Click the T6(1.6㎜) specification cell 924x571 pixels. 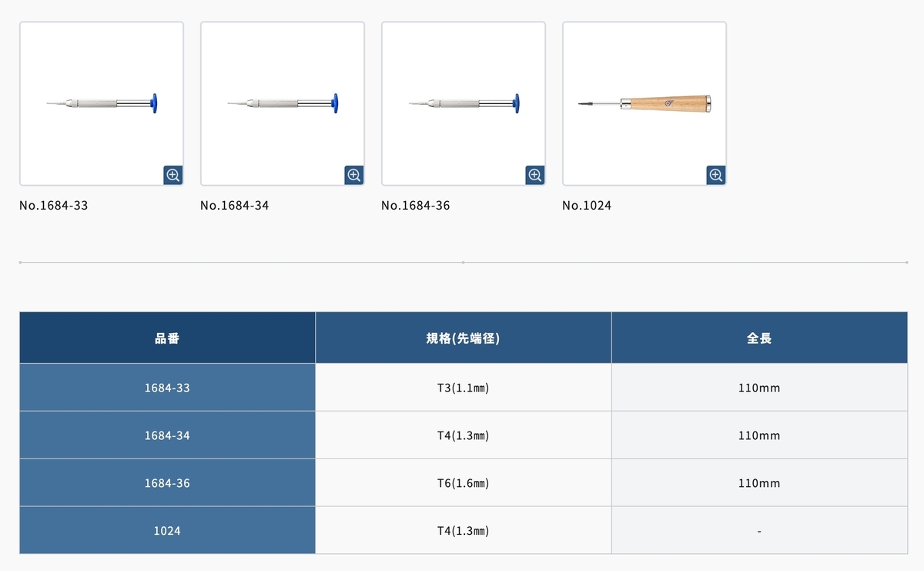point(464,483)
